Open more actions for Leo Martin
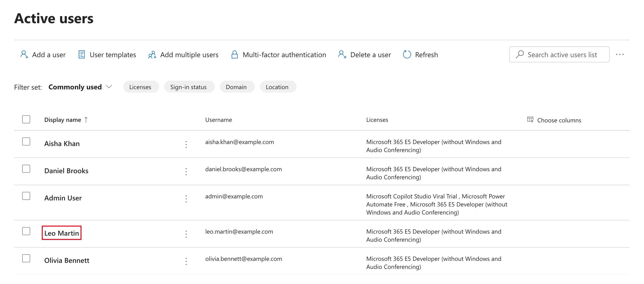This screenshot has width=644, height=284. pyautogui.click(x=186, y=234)
